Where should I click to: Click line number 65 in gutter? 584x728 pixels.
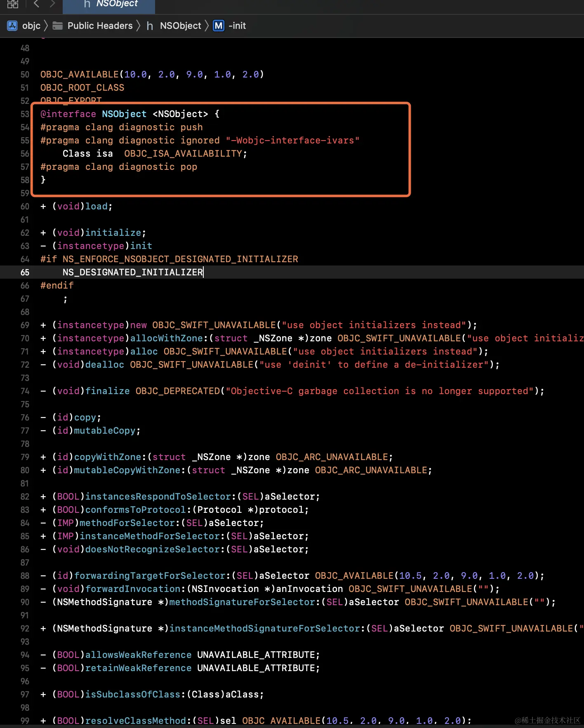click(25, 272)
